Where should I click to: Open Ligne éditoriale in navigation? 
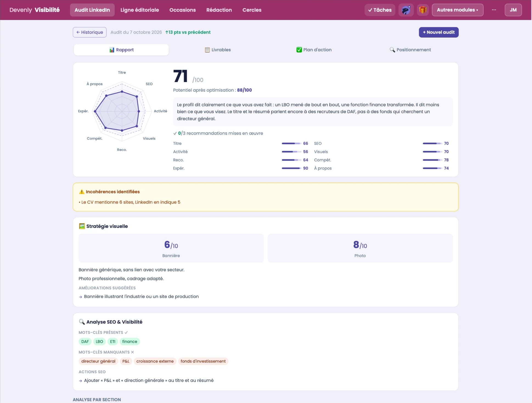pos(140,10)
